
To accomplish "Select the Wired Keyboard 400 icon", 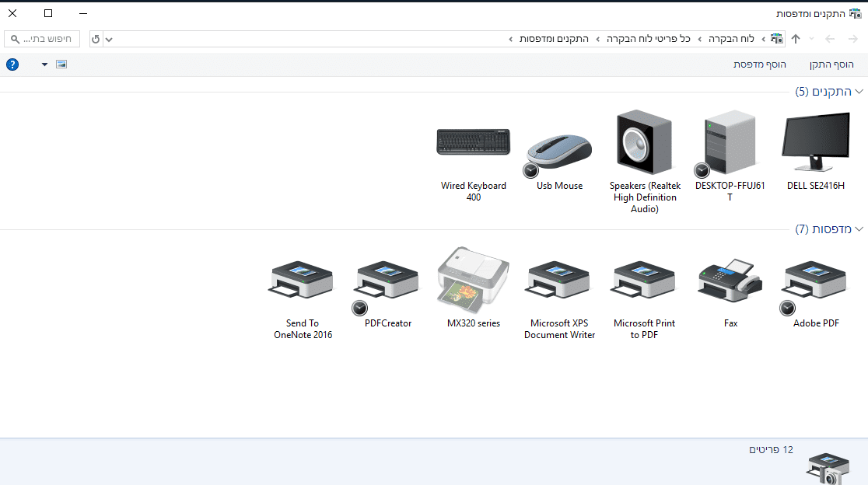I will click(x=474, y=142).
